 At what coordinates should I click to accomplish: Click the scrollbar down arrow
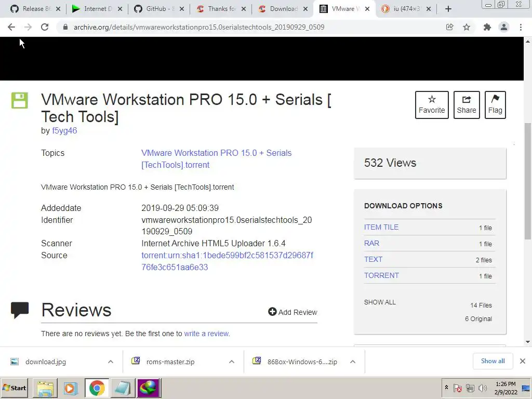click(x=528, y=342)
